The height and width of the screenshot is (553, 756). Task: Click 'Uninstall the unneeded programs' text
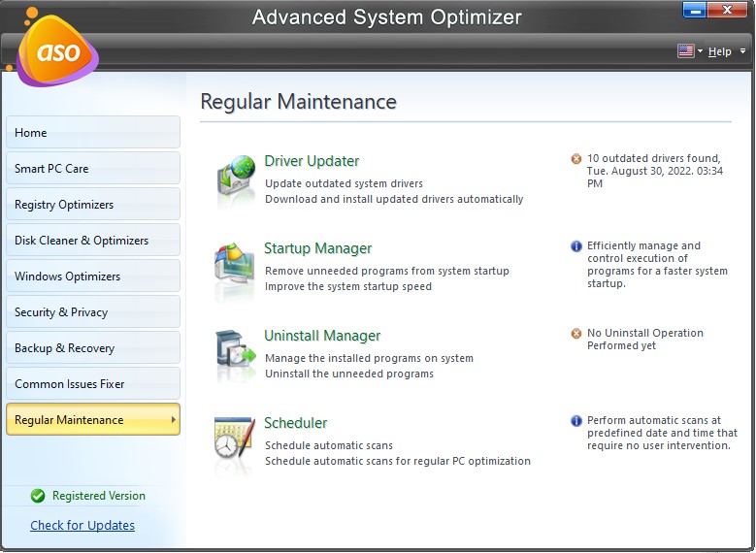click(x=349, y=374)
